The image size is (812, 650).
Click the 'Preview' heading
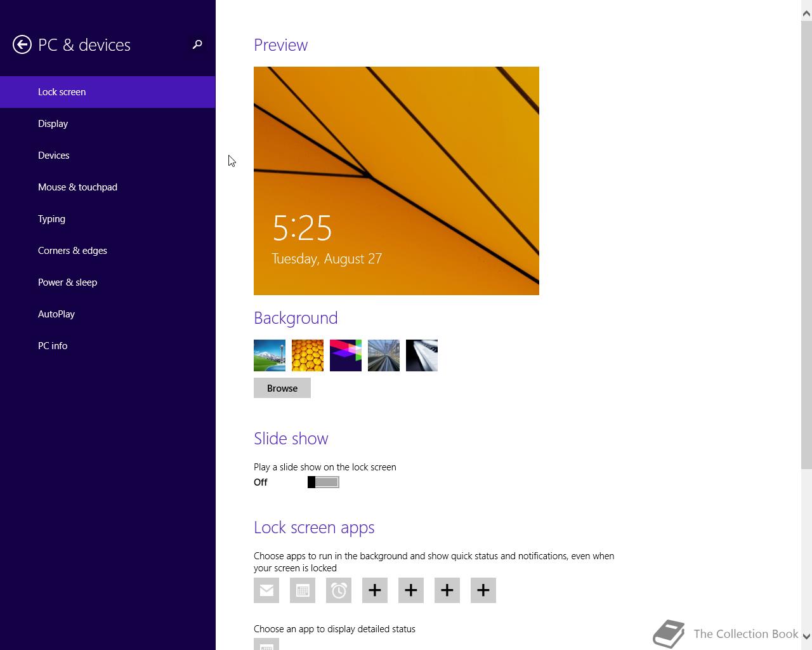pos(280,45)
